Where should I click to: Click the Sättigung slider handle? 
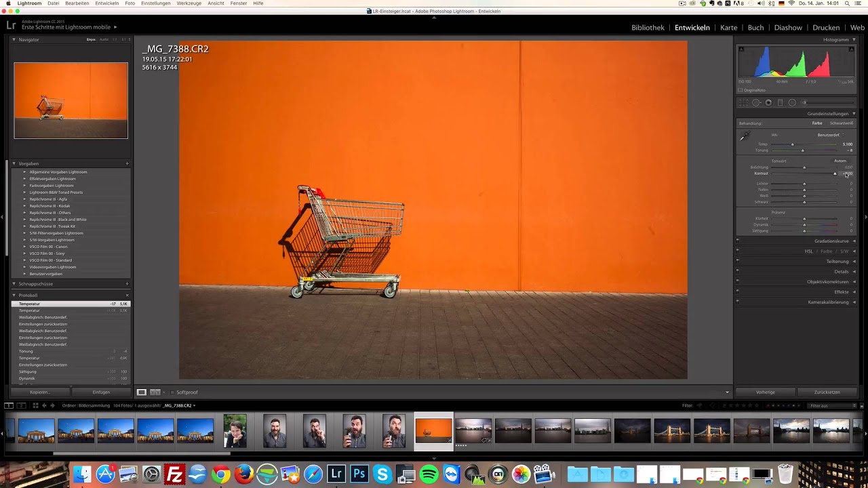(804, 231)
